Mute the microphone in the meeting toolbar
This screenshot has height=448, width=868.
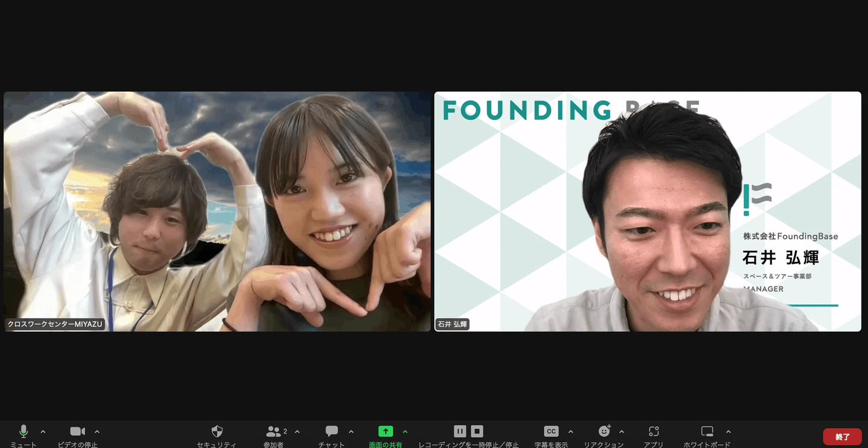click(24, 431)
